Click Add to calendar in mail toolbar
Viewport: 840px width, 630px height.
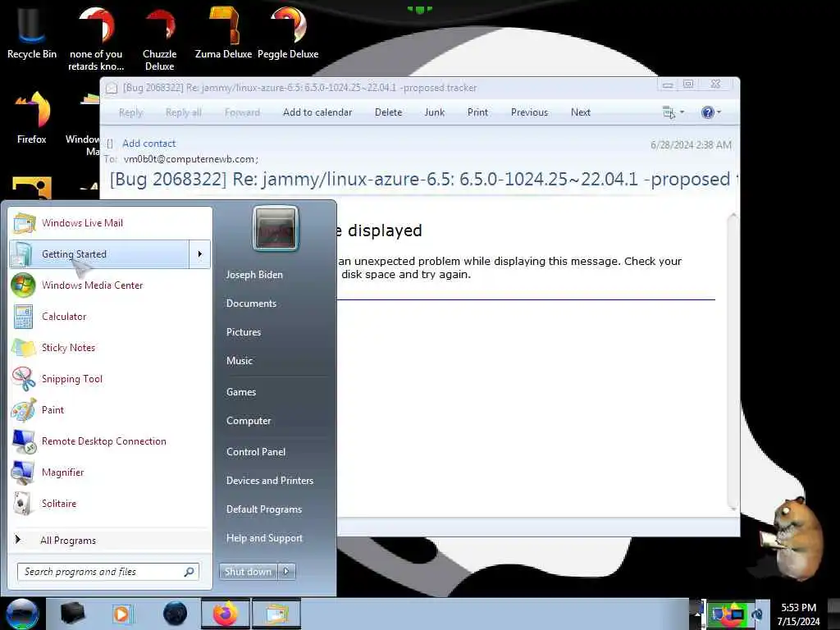(x=317, y=112)
